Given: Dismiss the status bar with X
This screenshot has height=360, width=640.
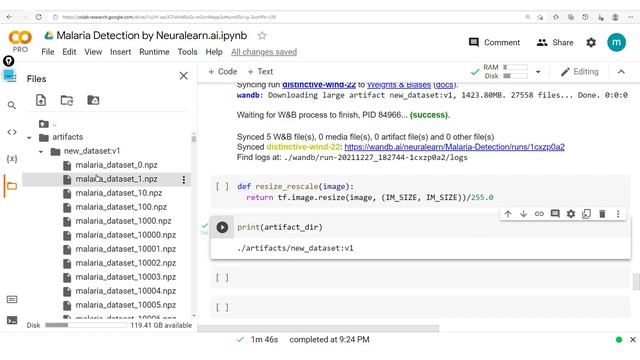Looking at the screenshot, I should tap(633, 340).
